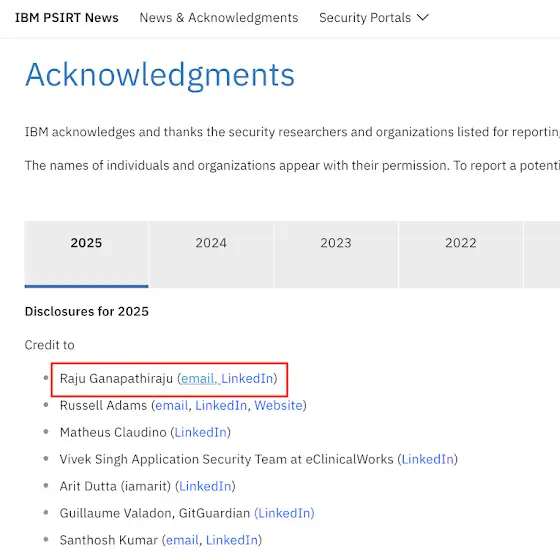Open Matheus Claudino's LinkedIn link

201,432
